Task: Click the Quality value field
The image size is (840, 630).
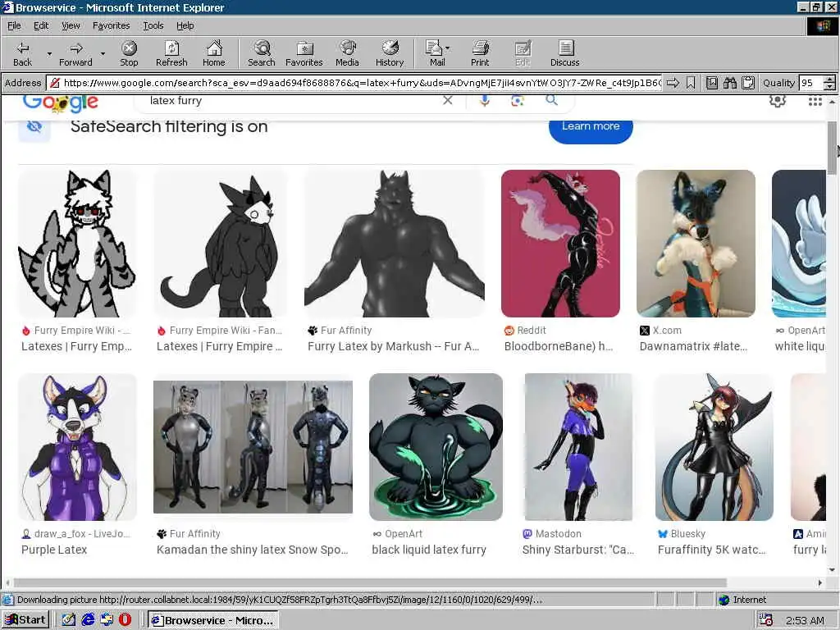Action: coord(811,83)
